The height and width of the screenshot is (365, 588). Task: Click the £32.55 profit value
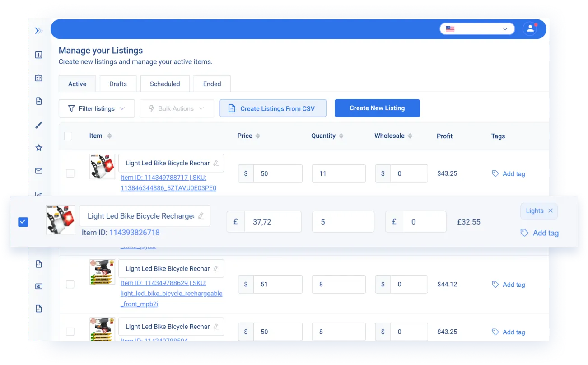tap(469, 222)
